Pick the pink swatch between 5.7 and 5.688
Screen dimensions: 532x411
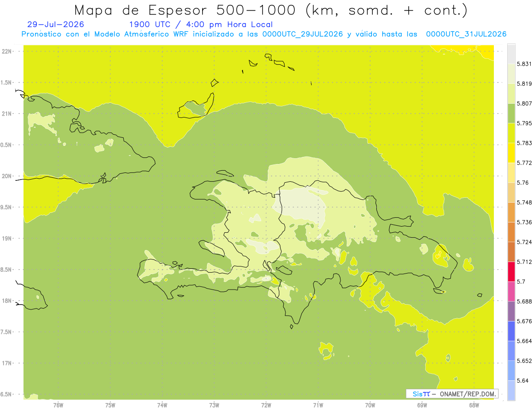[511, 291]
